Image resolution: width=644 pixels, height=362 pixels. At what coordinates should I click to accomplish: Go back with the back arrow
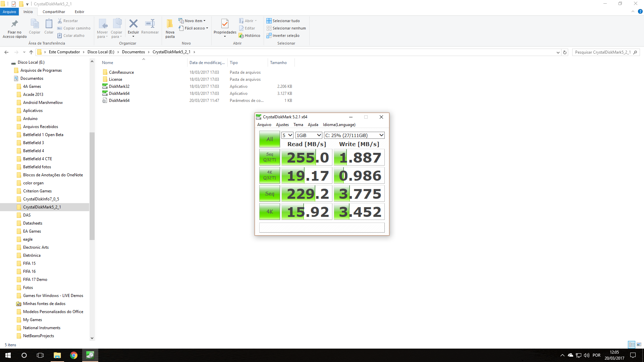(x=6, y=52)
